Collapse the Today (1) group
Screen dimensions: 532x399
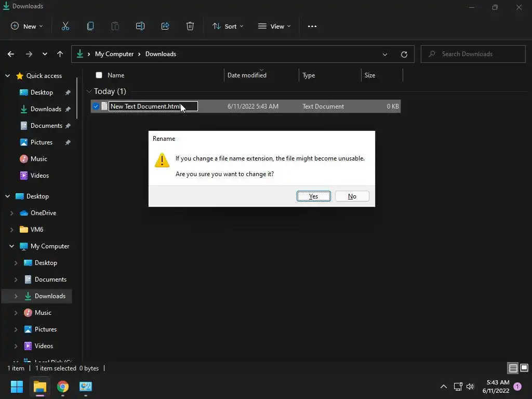89,91
